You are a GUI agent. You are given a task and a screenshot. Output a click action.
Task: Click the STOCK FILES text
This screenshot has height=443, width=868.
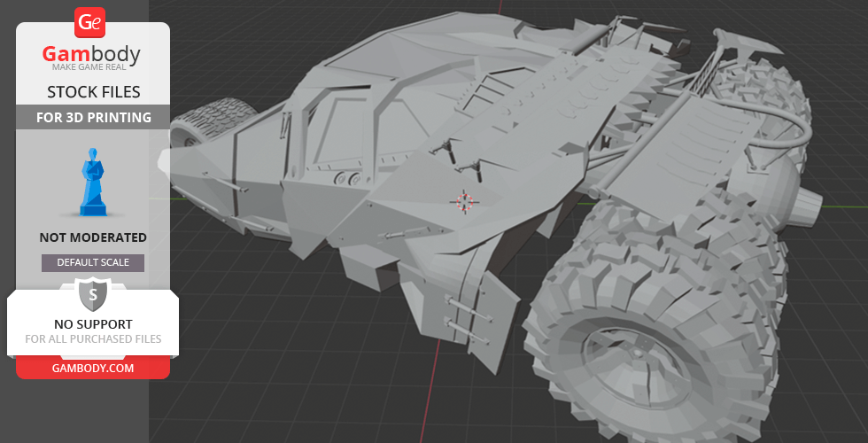click(94, 92)
